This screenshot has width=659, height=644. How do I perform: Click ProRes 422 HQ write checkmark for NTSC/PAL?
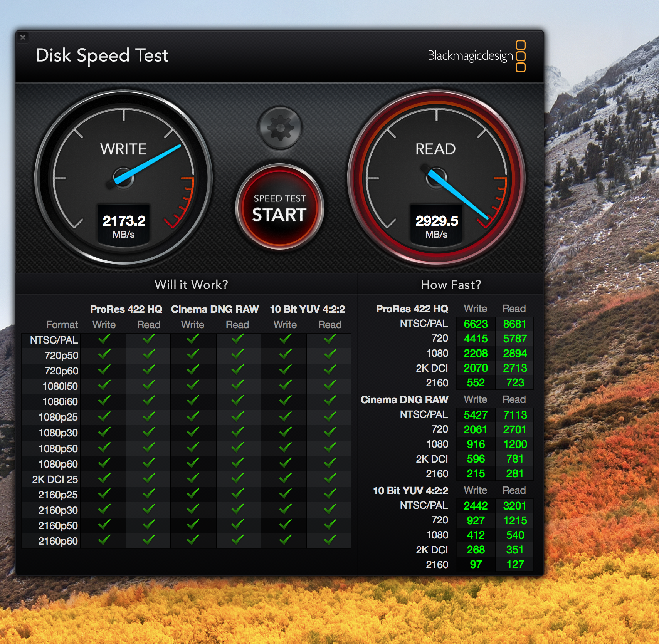(x=104, y=339)
